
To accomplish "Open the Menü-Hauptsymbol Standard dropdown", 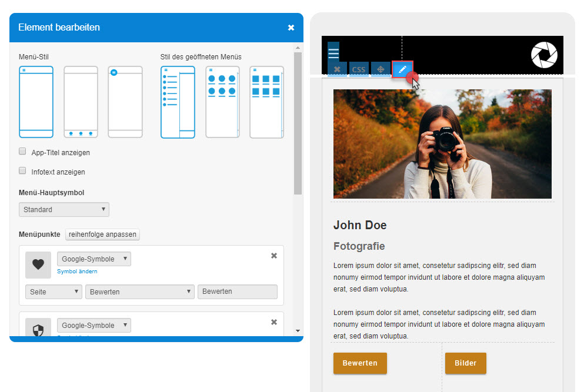I will (64, 209).
